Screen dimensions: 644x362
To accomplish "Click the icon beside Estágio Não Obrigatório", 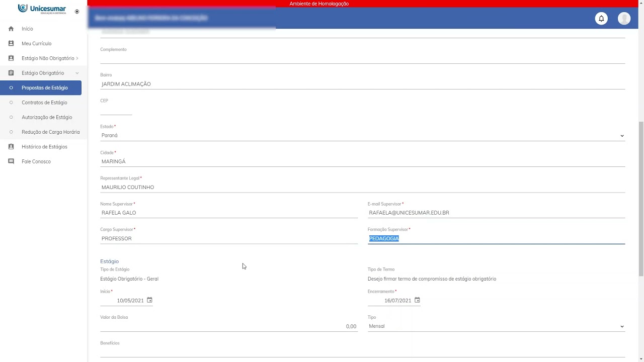I will [11, 58].
